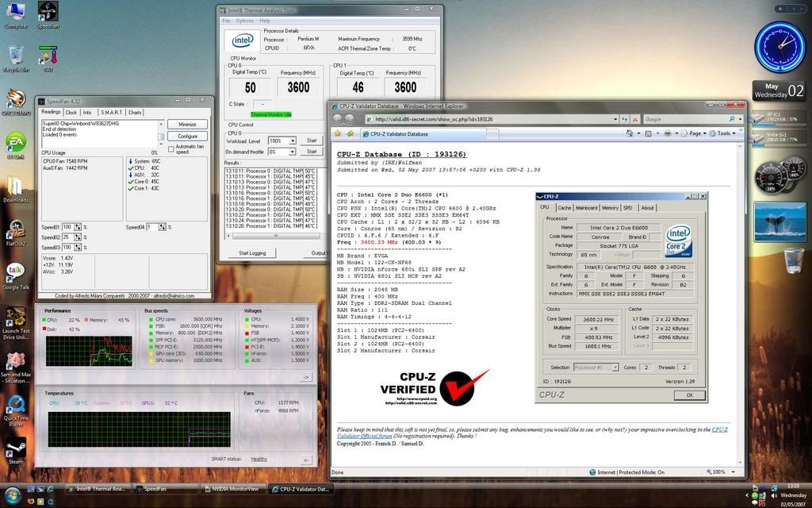812x508 pixels.
Task: Switch to the Clock tab in SpeedFan
Action: tap(71, 113)
